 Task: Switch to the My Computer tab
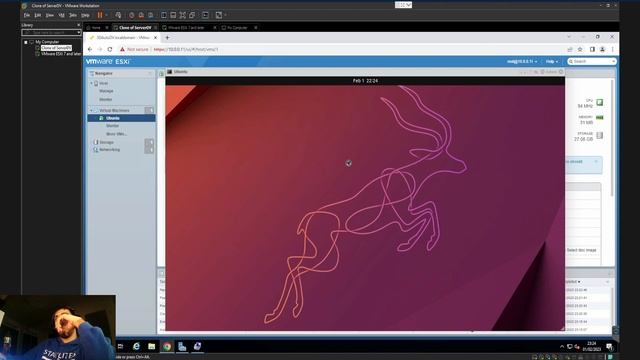[237, 28]
